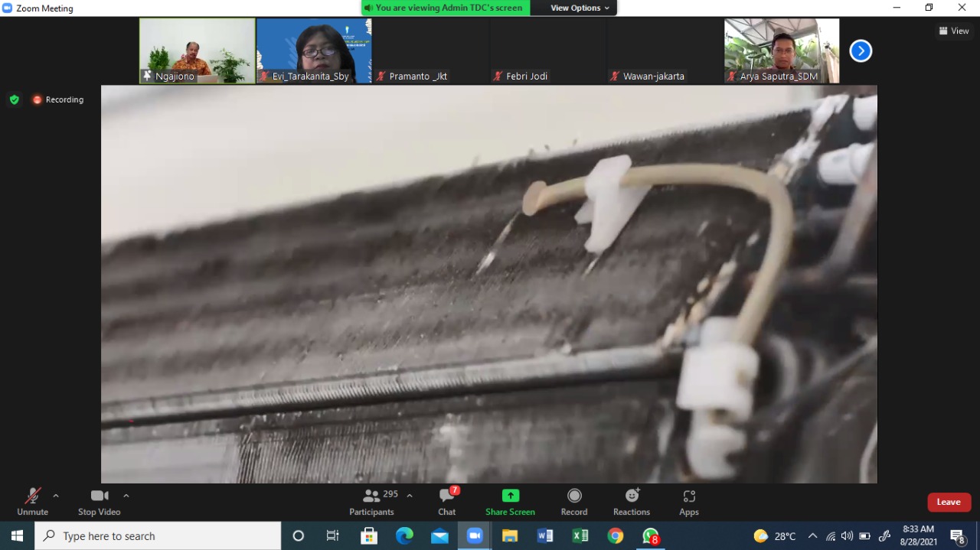Click the red Recording indicator
The height and width of the screenshot is (550, 980).
pyautogui.click(x=57, y=99)
